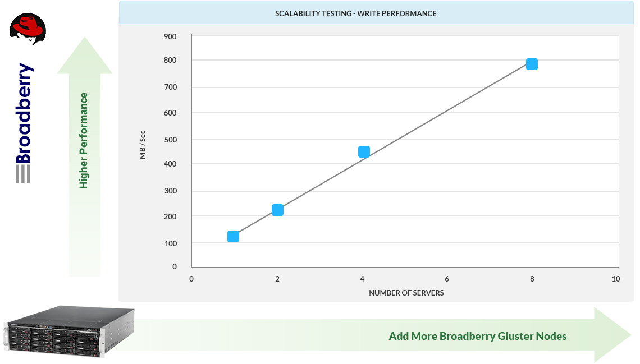Click the 'Add More Broadberry Gluster Nodes' text
This screenshot has width=640, height=364.
click(477, 337)
